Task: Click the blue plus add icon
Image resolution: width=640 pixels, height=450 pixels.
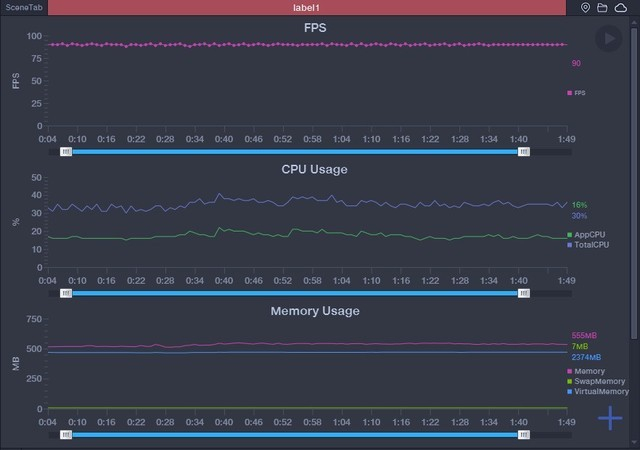Action: pos(609,419)
